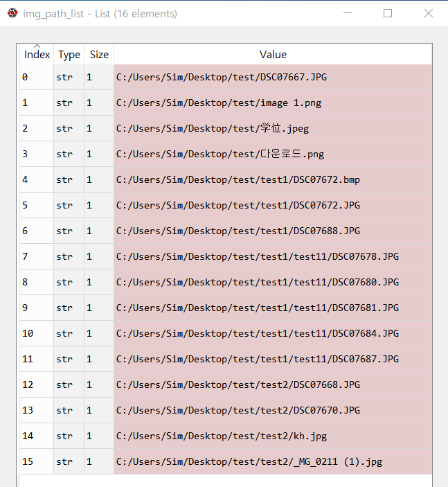Select the value DSC07667.JPG in row 0
This screenshot has width=448, height=487.
pyautogui.click(x=273, y=78)
